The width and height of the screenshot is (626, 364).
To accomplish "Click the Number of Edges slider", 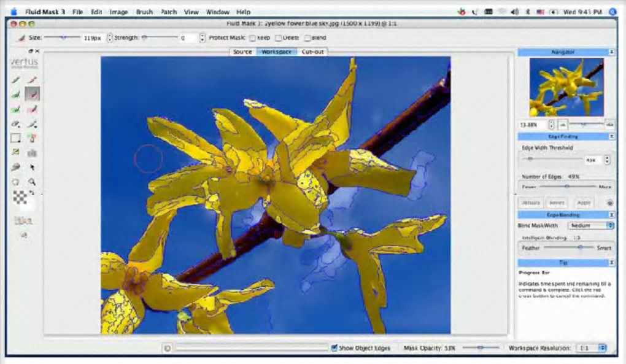I will point(567,187).
